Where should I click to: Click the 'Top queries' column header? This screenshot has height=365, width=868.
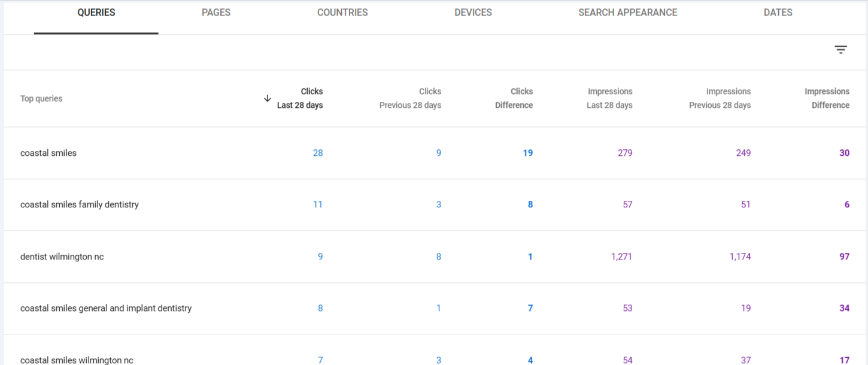pos(41,99)
